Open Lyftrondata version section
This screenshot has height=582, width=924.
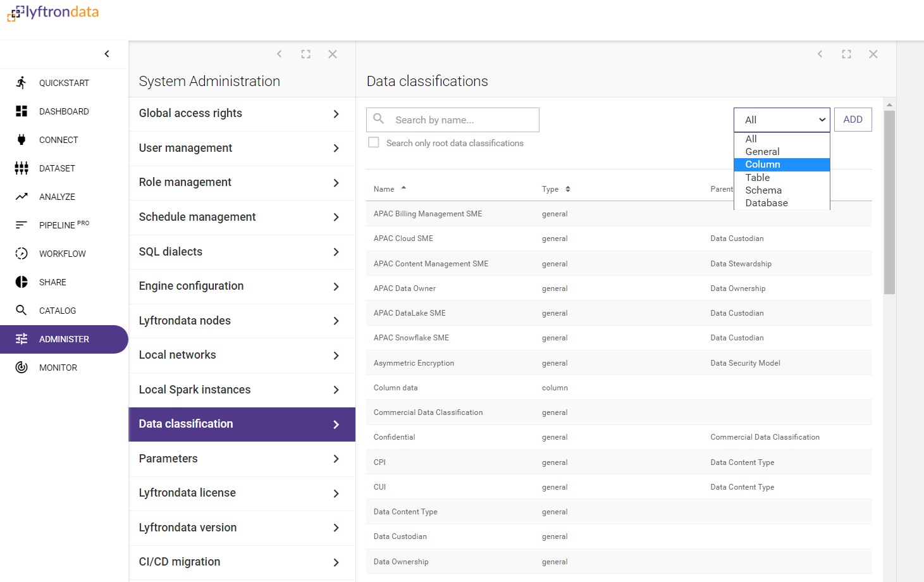tap(242, 528)
